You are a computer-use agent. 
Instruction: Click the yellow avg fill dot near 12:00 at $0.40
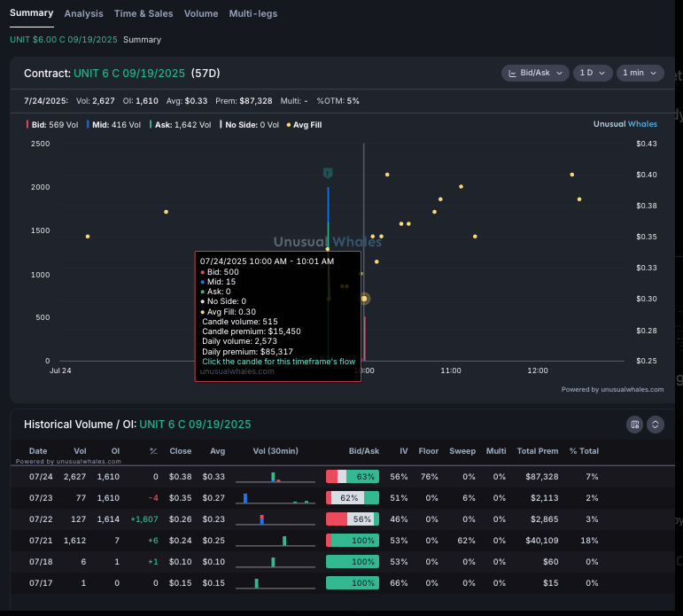572,175
